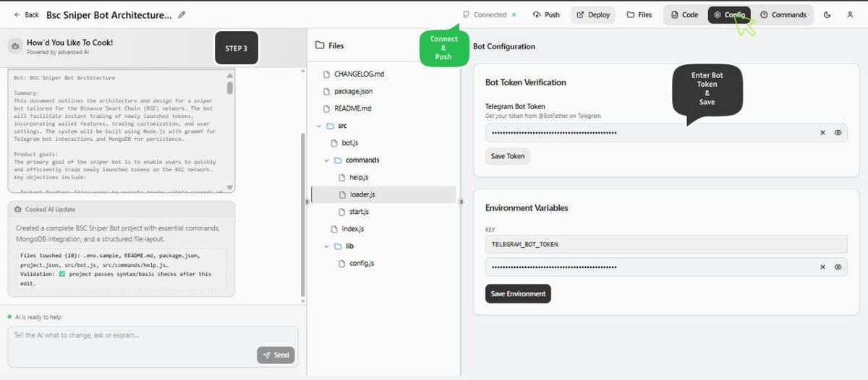Switch to the Config tab
This screenshot has height=380, width=868.
(729, 14)
